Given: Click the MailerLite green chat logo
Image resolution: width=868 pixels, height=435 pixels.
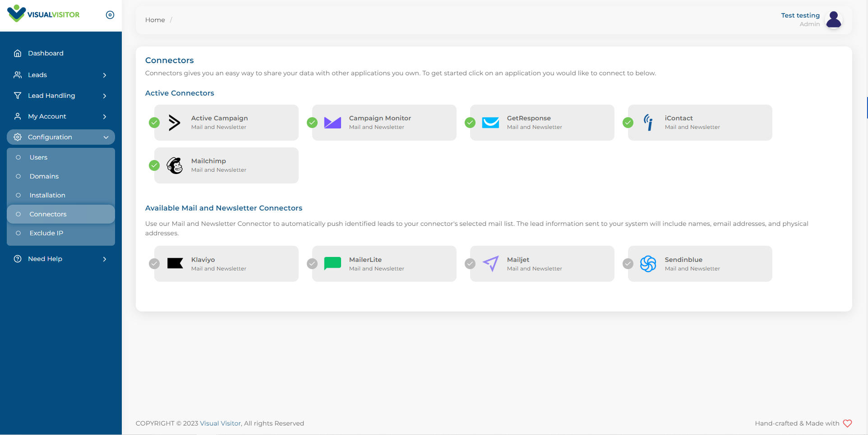Looking at the screenshot, I should tap(332, 263).
